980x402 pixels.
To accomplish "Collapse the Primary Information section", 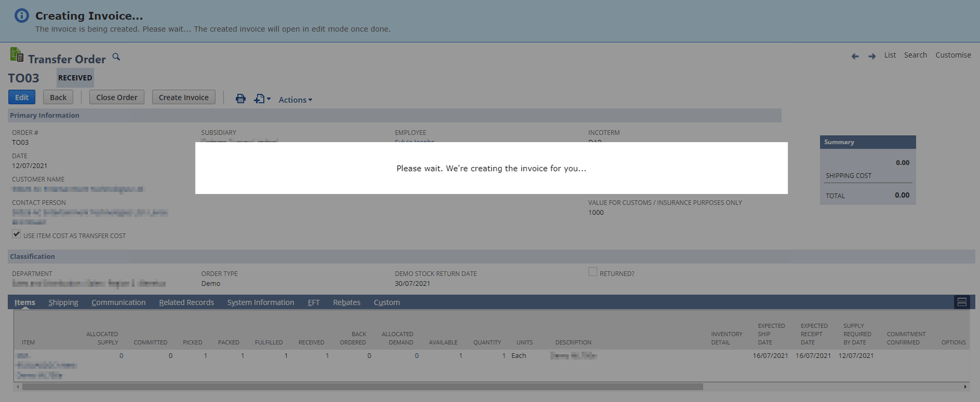I will point(45,116).
